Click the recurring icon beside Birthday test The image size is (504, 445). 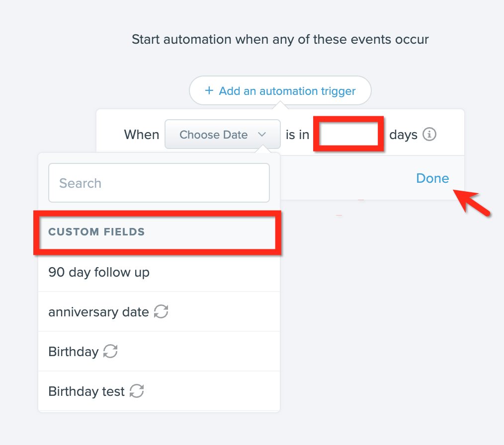point(137,391)
